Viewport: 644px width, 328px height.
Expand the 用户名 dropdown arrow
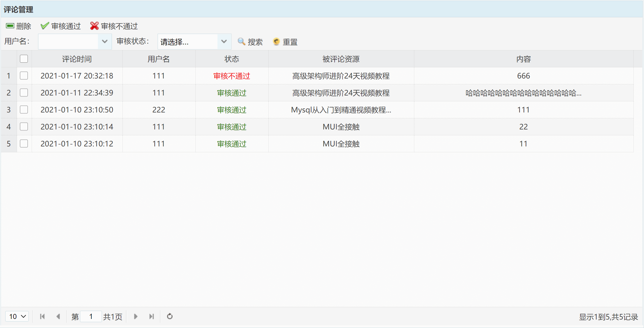pyautogui.click(x=105, y=42)
